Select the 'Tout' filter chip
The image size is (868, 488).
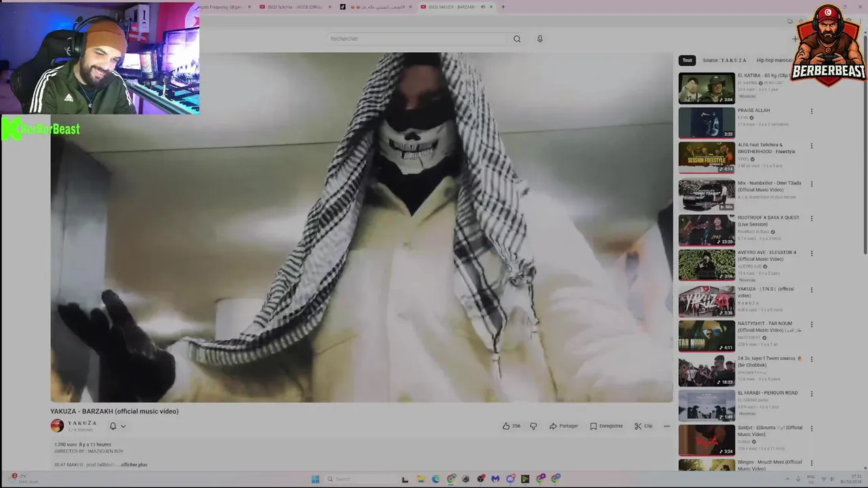[x=687, y=60]
